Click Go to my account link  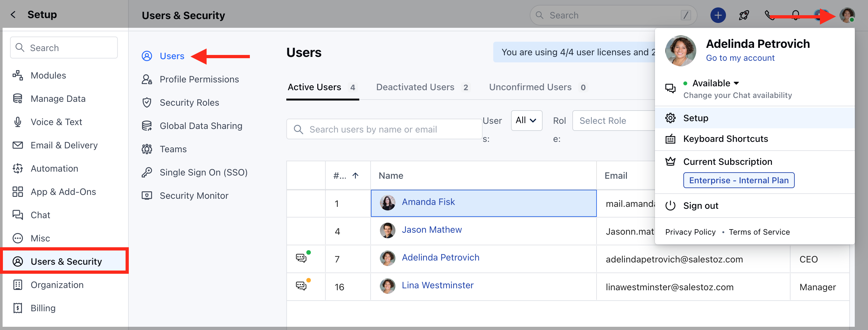[x=740, y=58]
